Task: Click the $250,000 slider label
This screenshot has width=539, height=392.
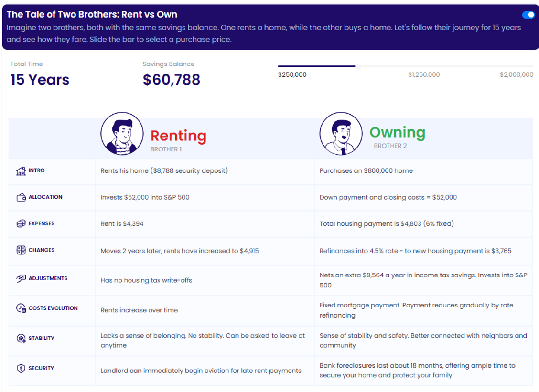Action: 292,74
